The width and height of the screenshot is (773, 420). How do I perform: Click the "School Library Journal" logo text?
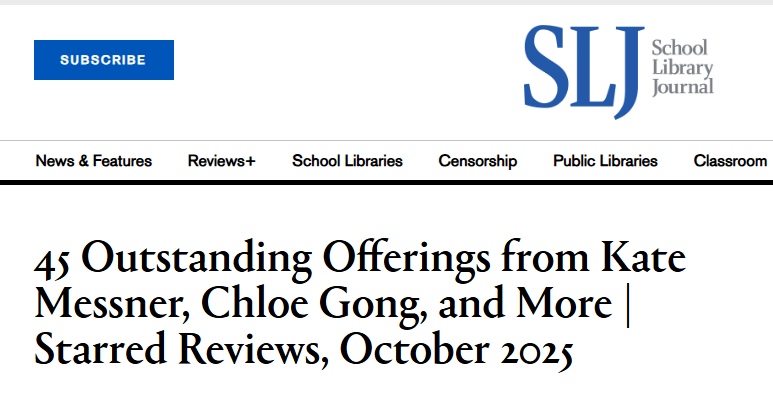point(681,67)
